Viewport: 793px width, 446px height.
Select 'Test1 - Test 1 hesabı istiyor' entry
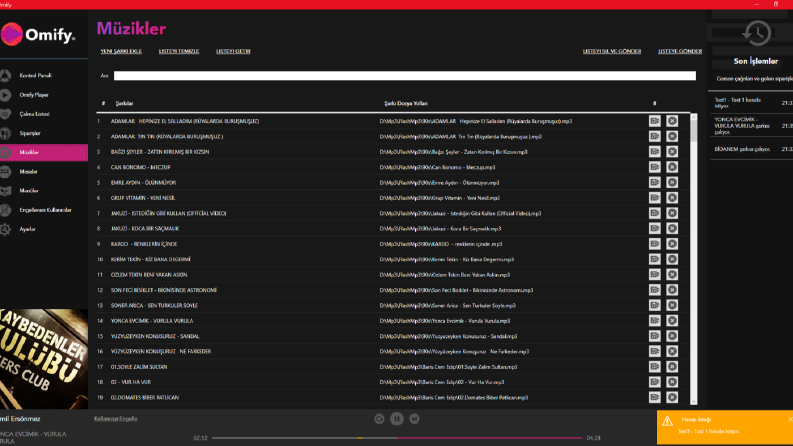tap(753, 103)
